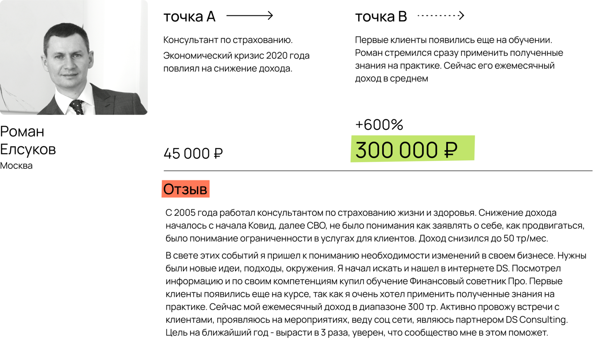Click the sentence about Экономический кризис 2020
Image resolution: width=604 pixels, height=364 pixels.
tap(237, 62)
